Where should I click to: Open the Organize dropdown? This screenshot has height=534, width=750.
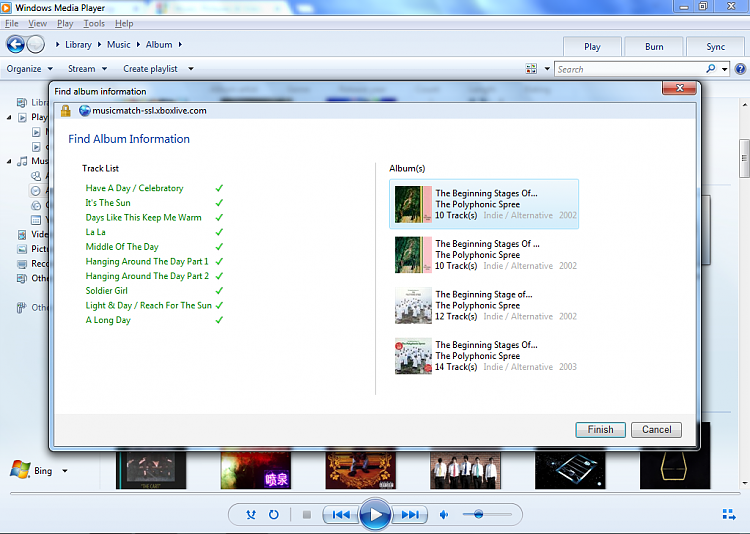point(29,69)
